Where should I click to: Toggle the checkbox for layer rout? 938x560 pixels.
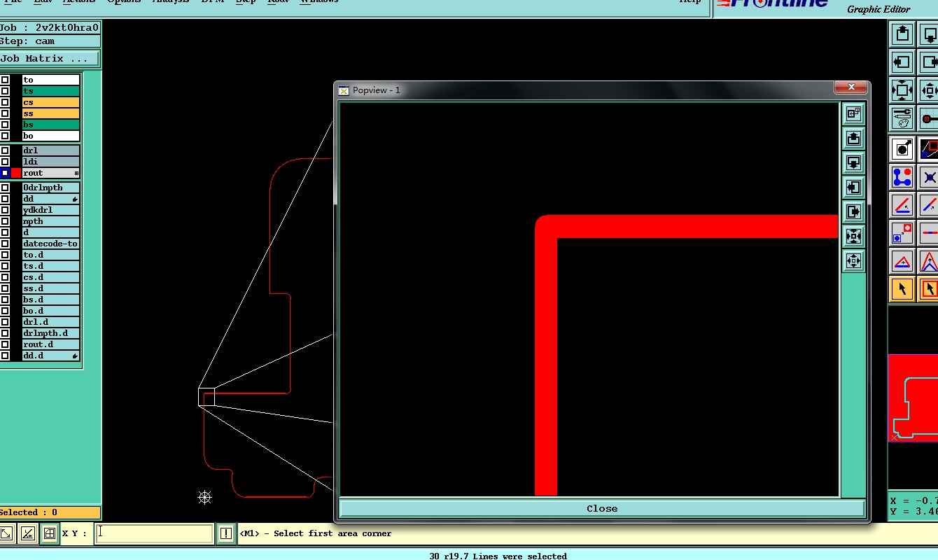click(x=5, y=173)
